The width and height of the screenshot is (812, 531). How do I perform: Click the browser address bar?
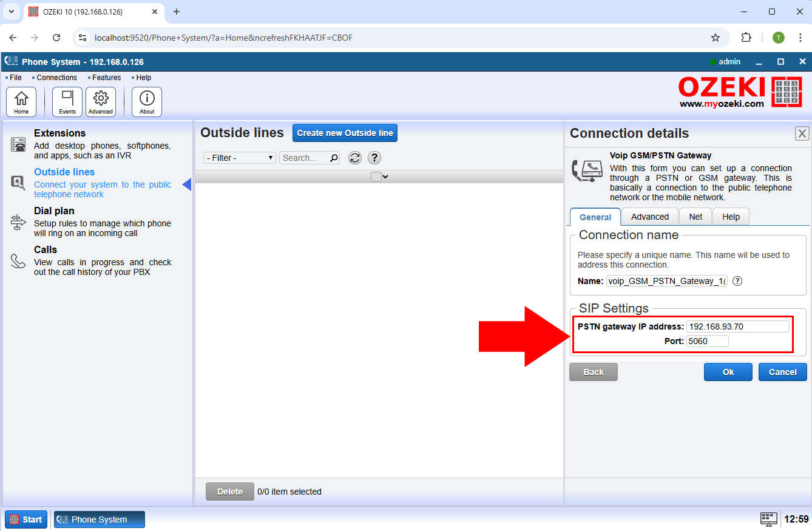click(x=401, y=38)
